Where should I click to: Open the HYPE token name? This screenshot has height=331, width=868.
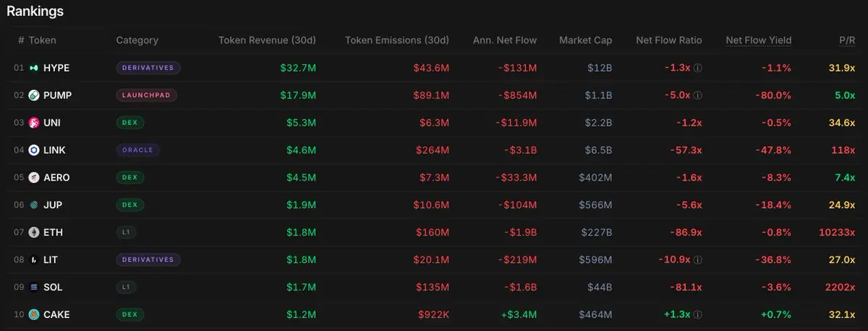(x=56, y=68)
